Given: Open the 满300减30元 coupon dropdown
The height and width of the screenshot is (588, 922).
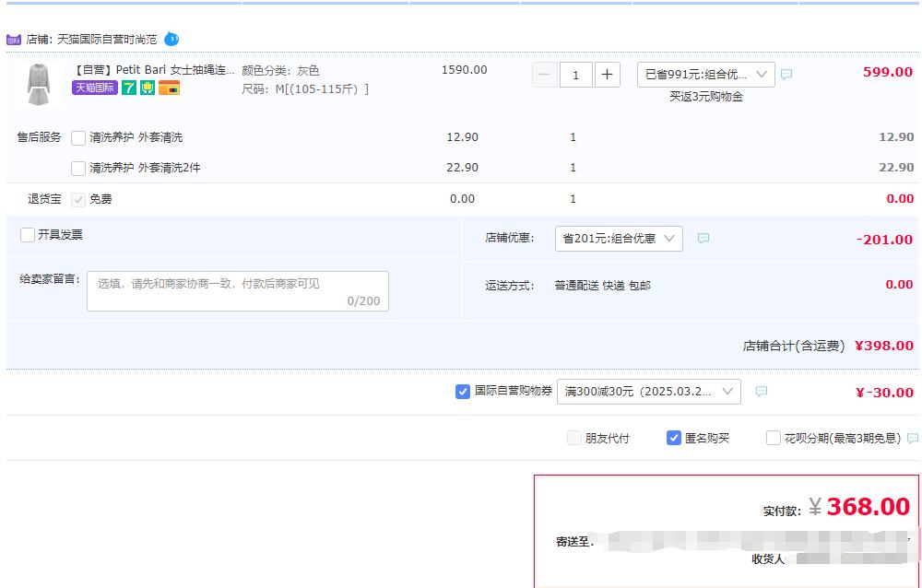Looking at the screenshot, I should (x=648, y=392).
